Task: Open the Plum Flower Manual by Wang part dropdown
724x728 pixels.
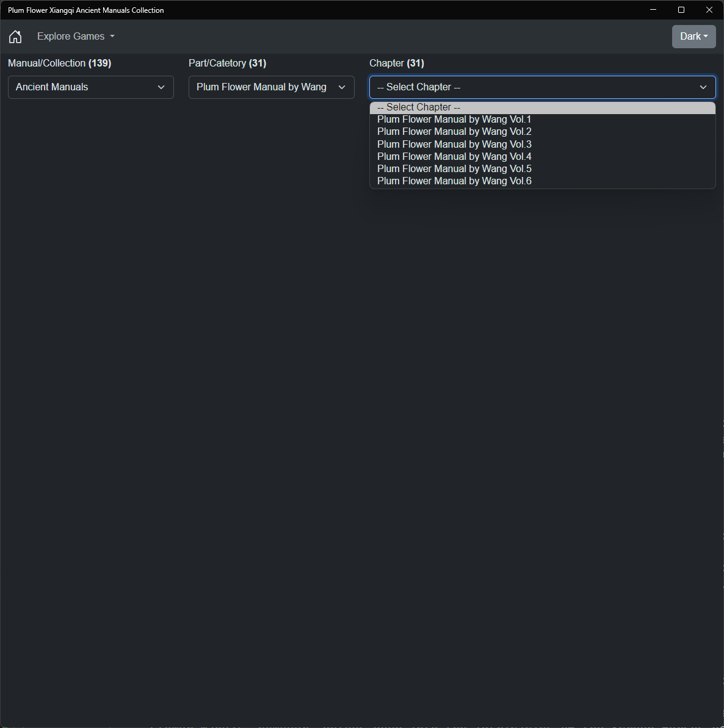Action: (x=272, y=87)
